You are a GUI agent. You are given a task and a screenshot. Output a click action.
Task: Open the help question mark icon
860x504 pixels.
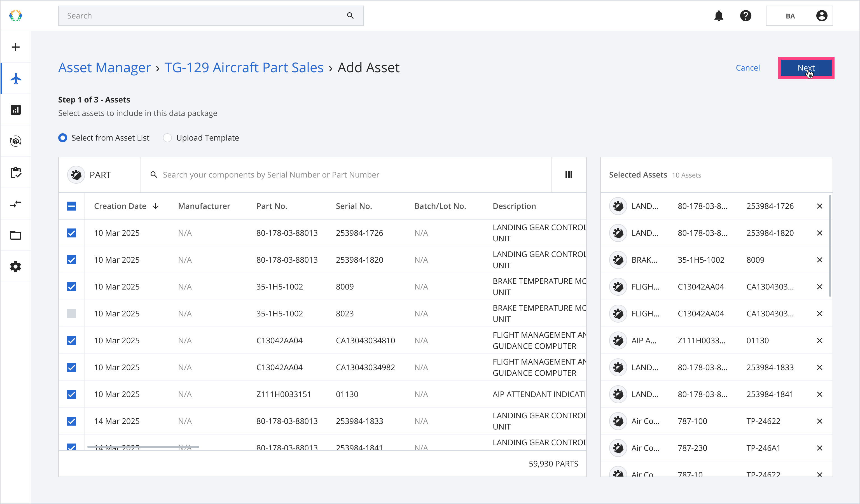746,16
